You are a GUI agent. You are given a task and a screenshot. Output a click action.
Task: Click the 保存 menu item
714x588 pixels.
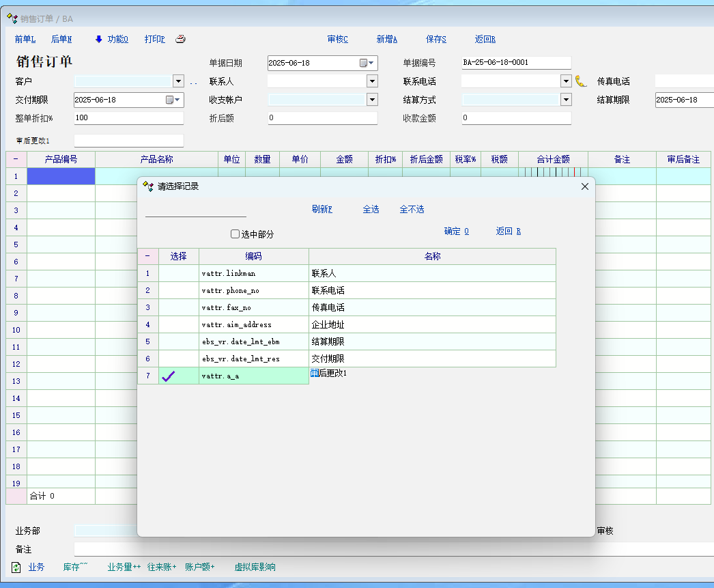click(435, 39)
